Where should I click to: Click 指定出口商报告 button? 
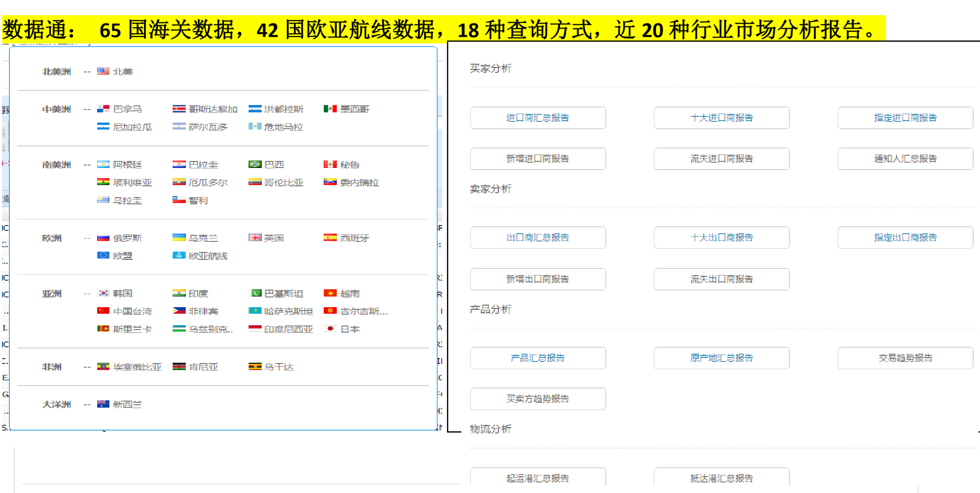click(x=905, y=237)
